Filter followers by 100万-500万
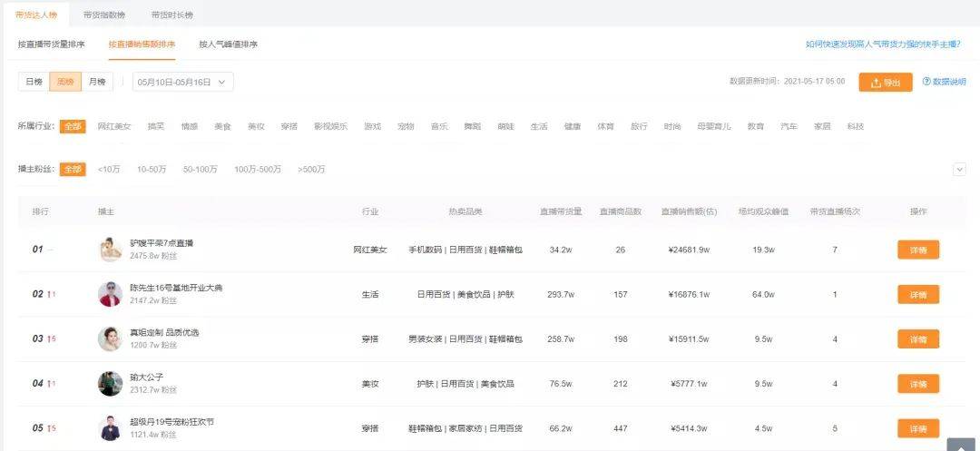 coord(258,170)
